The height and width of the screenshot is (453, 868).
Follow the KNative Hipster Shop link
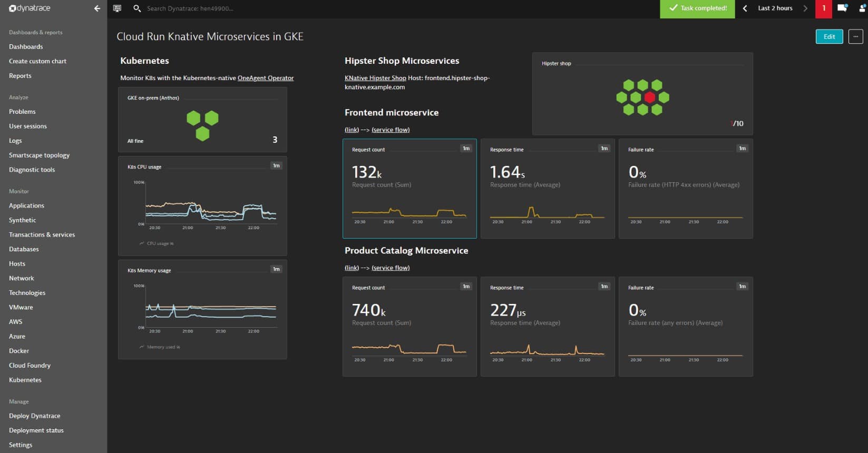click(x=375, y=78)
